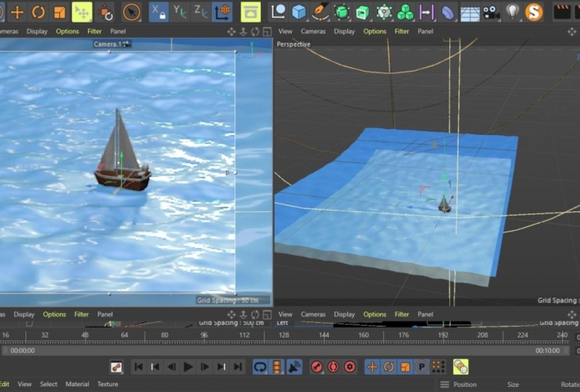Click the 00:00:00 to 00:10:00 range slider
The height and width of the screenshot is (392, 580).
click(285, 351)
